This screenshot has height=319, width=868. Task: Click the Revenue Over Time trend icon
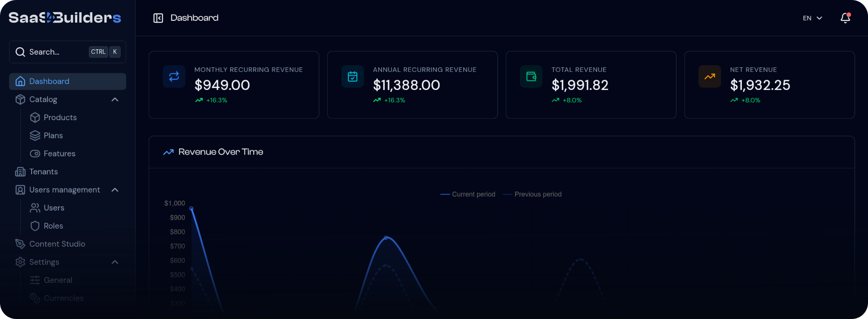[169, 152]
